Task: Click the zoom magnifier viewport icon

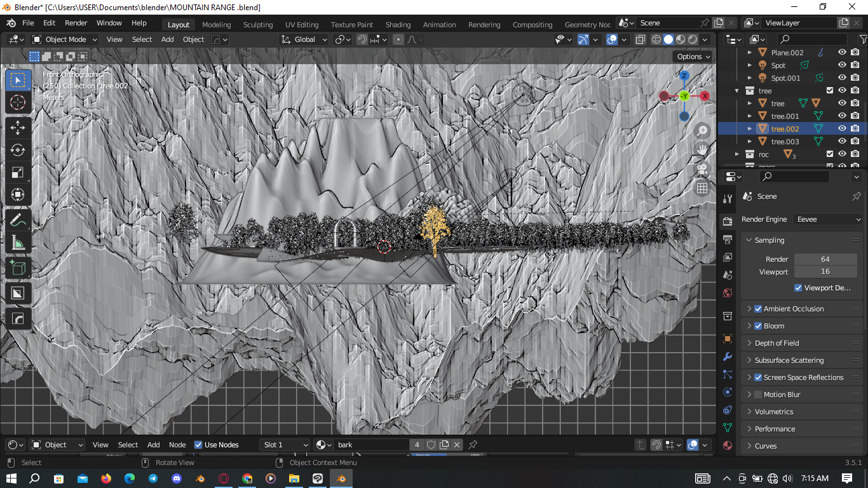Action: pos(702,130)
